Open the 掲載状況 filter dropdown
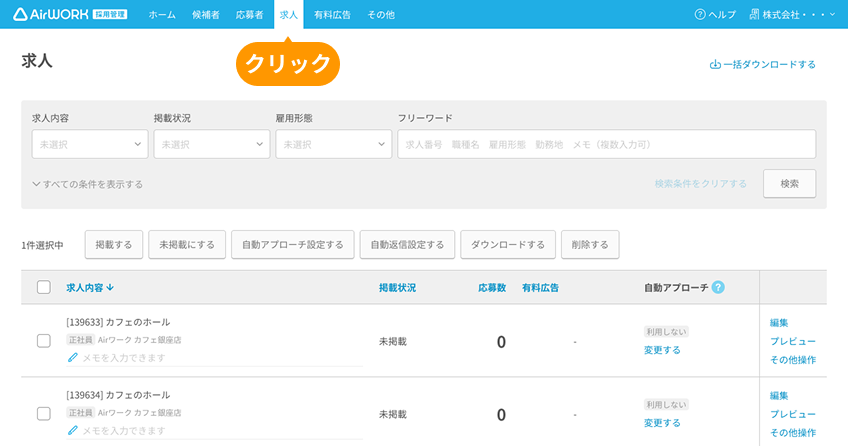848x446 pixels. pos(211,144)
